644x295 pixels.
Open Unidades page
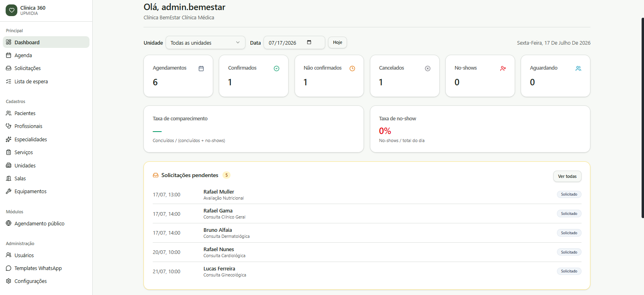coord(46,165)
